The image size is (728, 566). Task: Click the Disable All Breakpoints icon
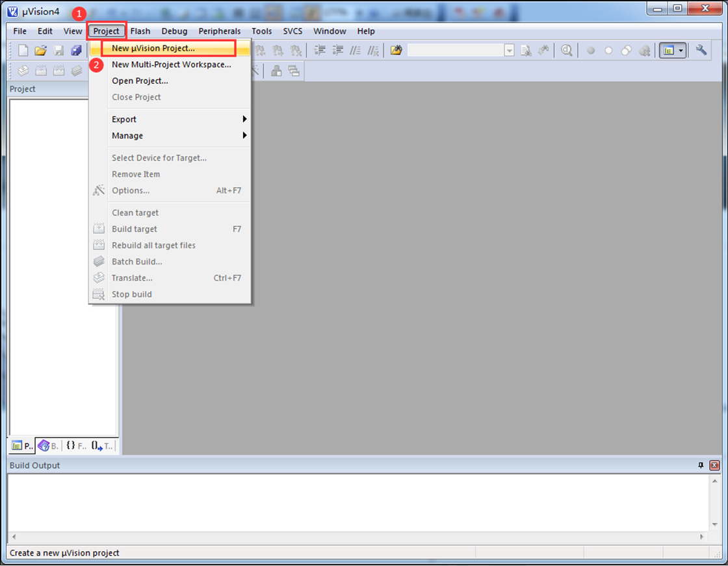point(627,50)
